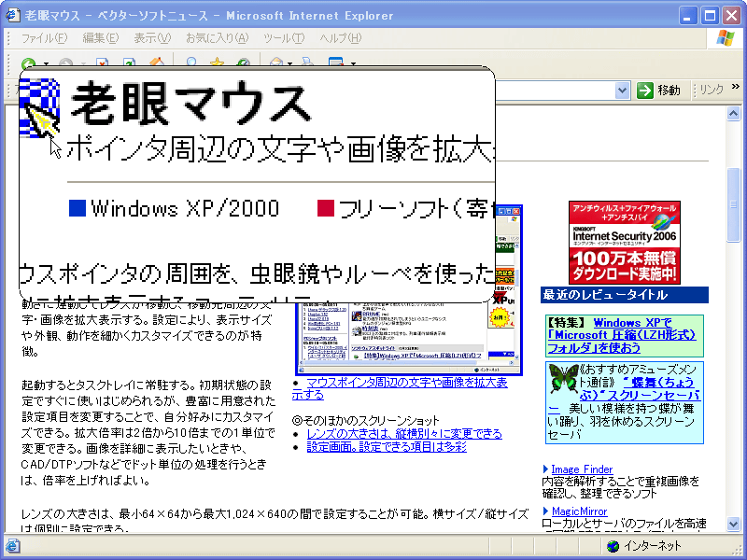747x560 pixels.
Task: Click the grayed Forward arrow button
Action: [x=65, y=63]
